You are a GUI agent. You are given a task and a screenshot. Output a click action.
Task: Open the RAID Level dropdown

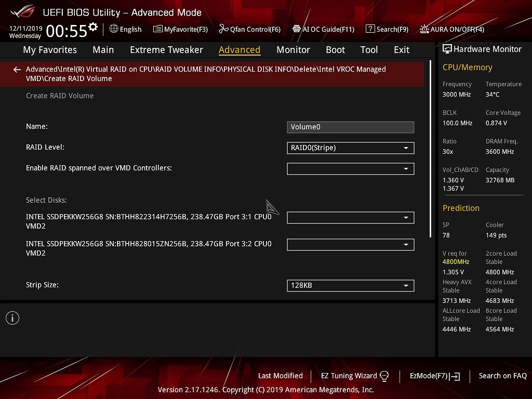(350, 148)
